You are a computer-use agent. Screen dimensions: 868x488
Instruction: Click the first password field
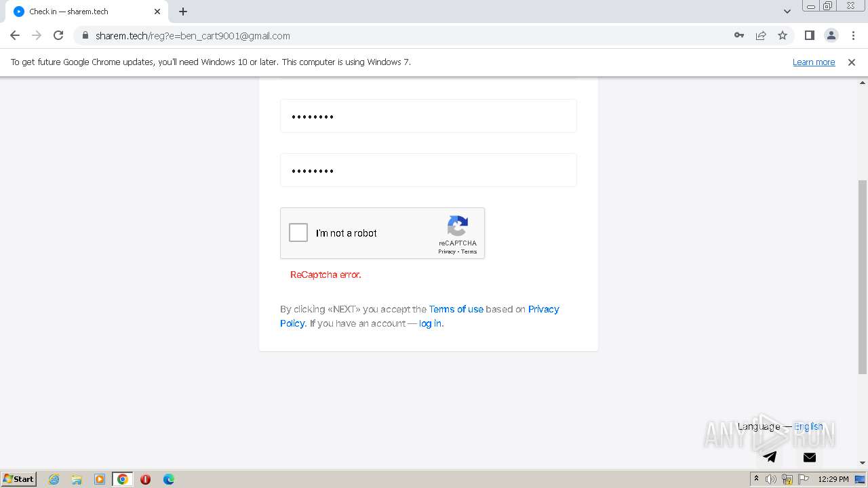click(x=428, y=116)
